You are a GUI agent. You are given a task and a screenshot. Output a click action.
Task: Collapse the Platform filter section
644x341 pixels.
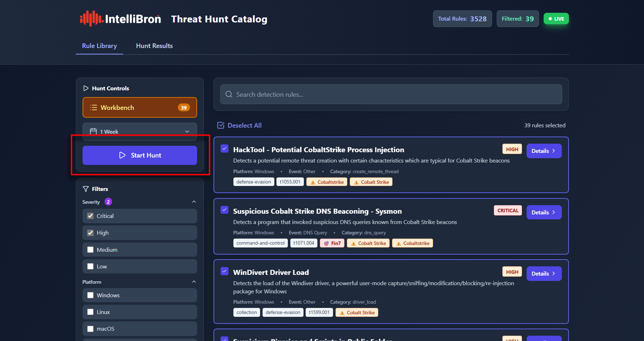pos(194,282)
